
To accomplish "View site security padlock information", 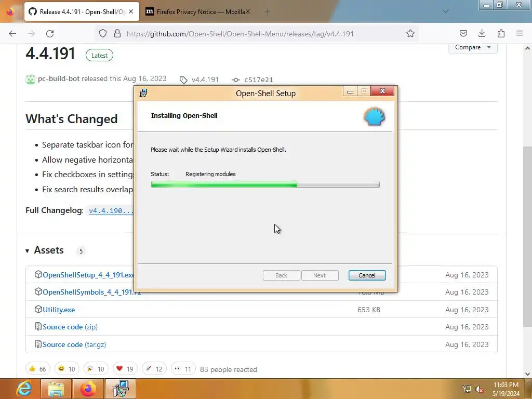I will click(x=117, y=33).
